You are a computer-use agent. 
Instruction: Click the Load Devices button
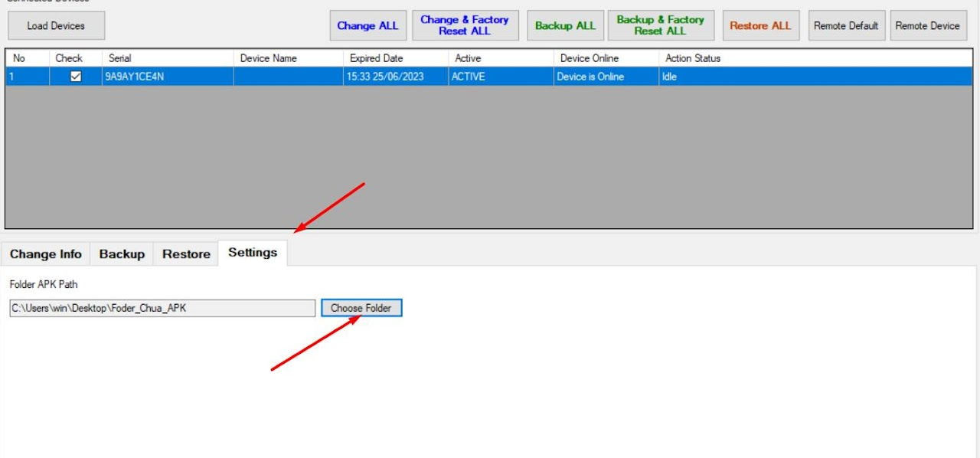point(56,25)
